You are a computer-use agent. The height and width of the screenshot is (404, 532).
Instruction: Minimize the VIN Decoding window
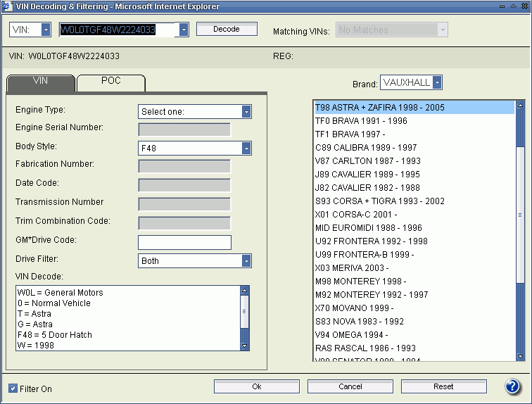tap(502, 6)
